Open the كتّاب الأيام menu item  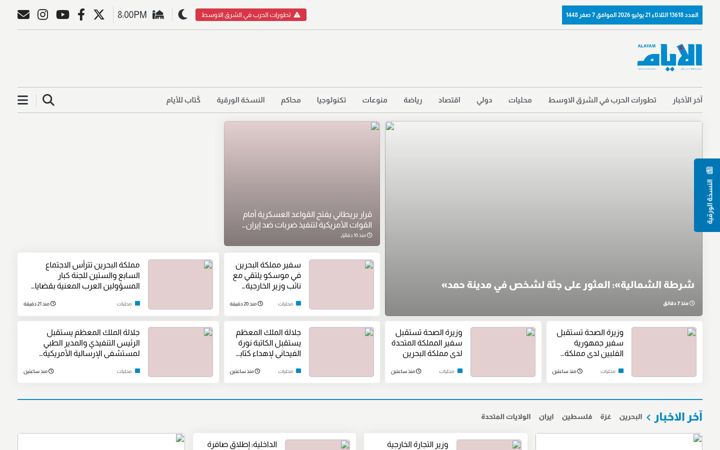(x=183, y=100)
